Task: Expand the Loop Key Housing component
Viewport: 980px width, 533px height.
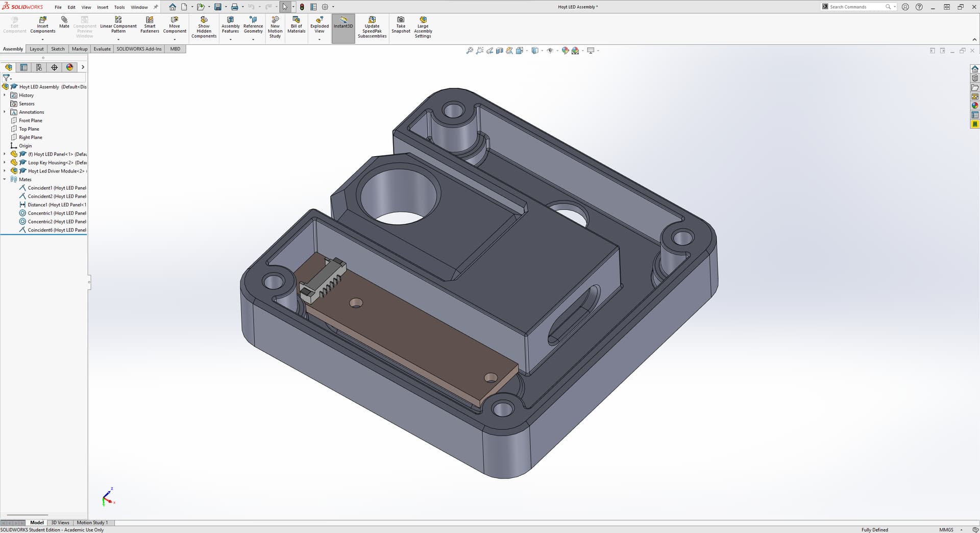Action: click(5, 162)
